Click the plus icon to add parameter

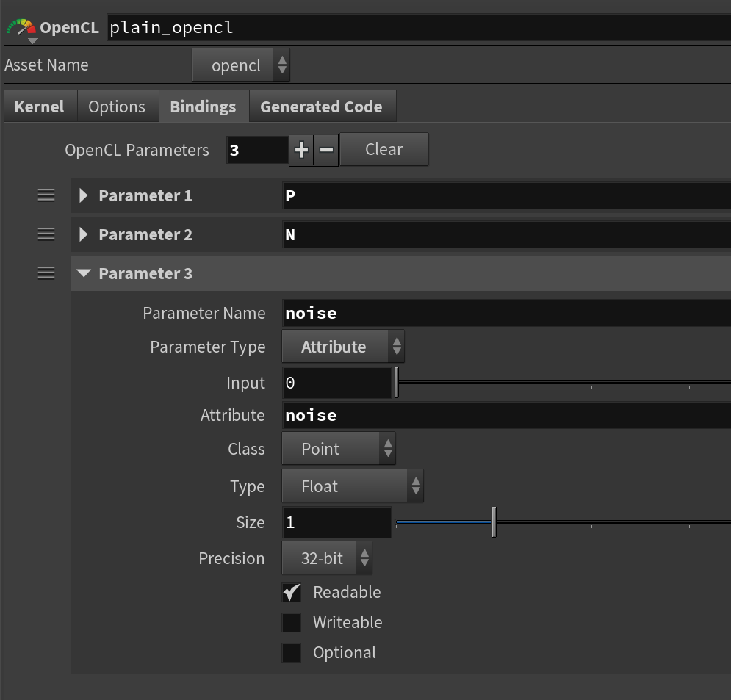301,150
